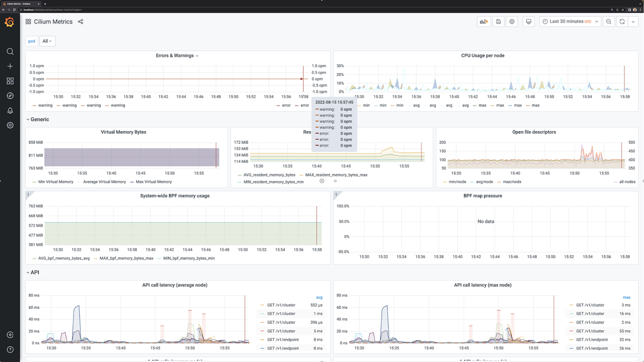Image resolution: width=644 pixels, height=362 pixels.
Task: Open the pod All variable dropdown
Action: point(47,41)
